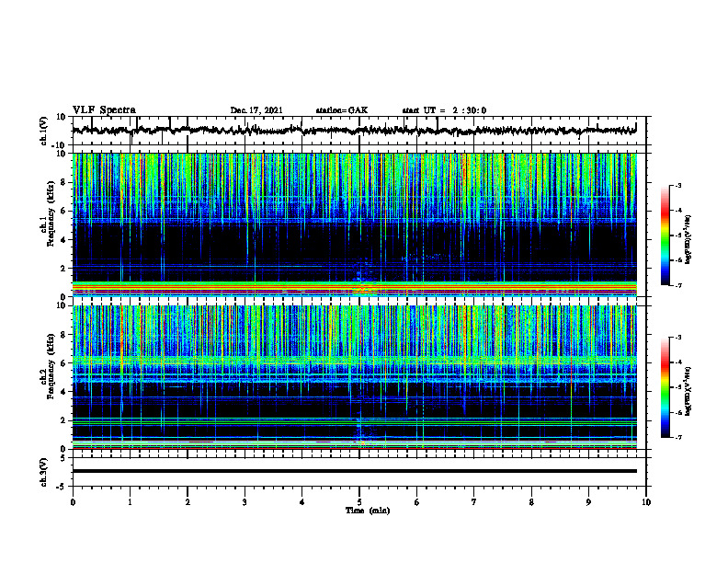The image size is (728, 563).
Task: Click time axis tick label "10" at far right
Action: coord(646,502)
